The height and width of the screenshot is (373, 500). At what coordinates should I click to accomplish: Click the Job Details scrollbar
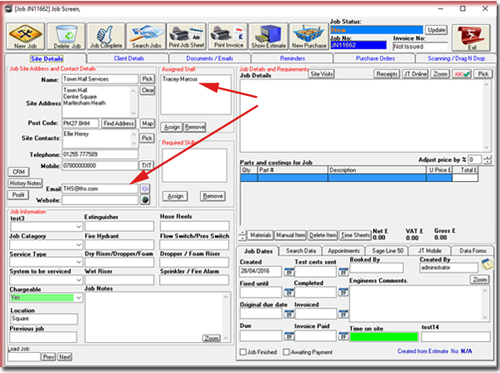tap(486, 116)
